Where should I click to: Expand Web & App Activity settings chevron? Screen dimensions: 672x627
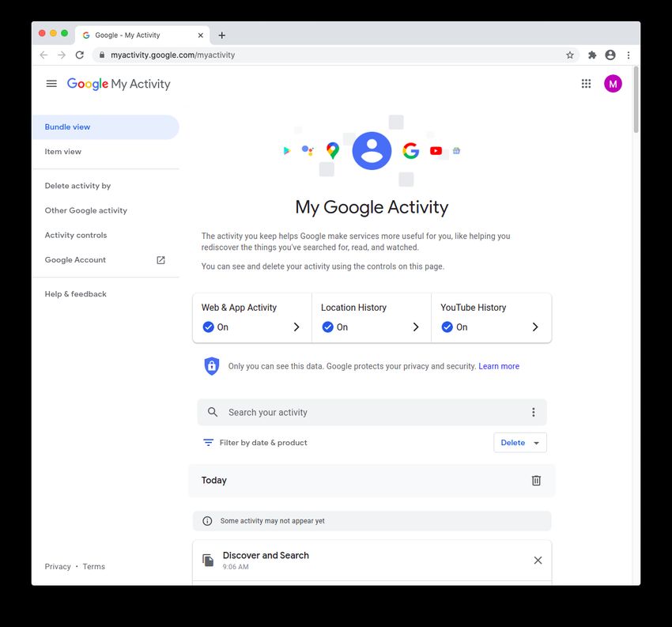296,327
